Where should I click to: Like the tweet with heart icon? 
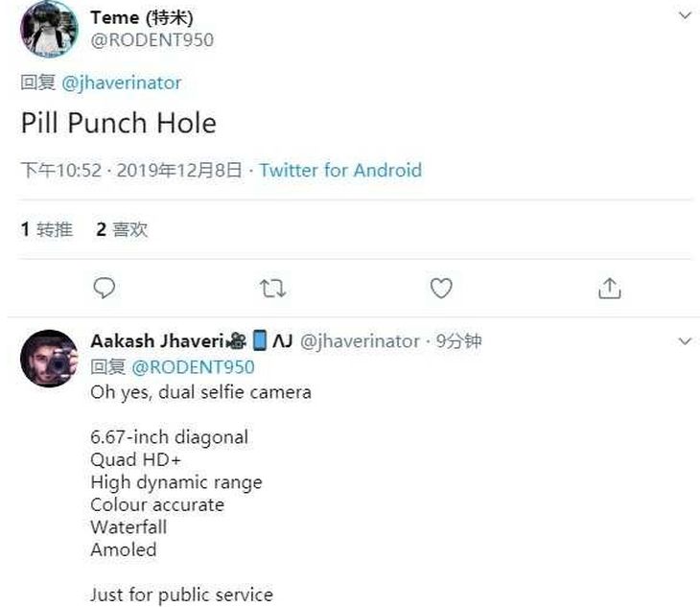pyautogui.click(x=441, y=288)
